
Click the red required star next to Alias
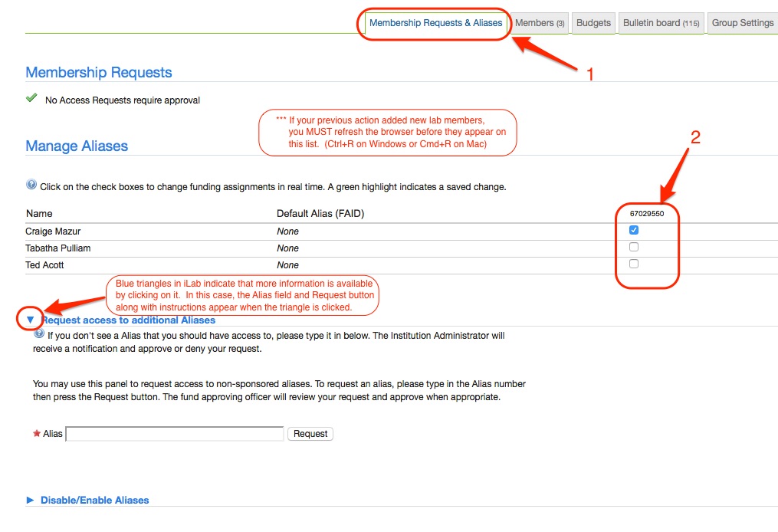37,433
